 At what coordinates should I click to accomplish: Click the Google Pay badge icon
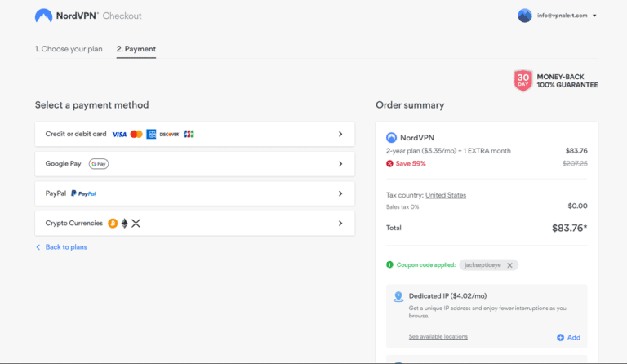99,164
